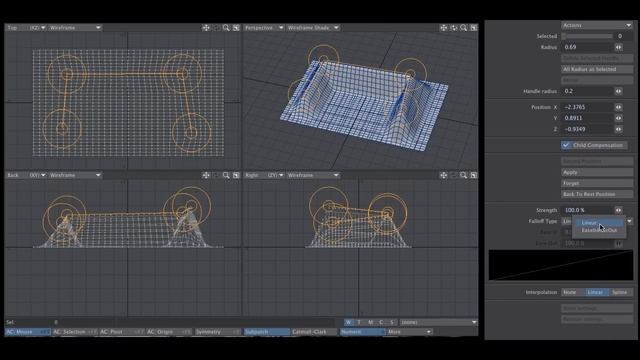Image resolution: width=640 pixels, height=360 pixels.
Task: Click the Strength stepper arrows
Action: point(619,210)
